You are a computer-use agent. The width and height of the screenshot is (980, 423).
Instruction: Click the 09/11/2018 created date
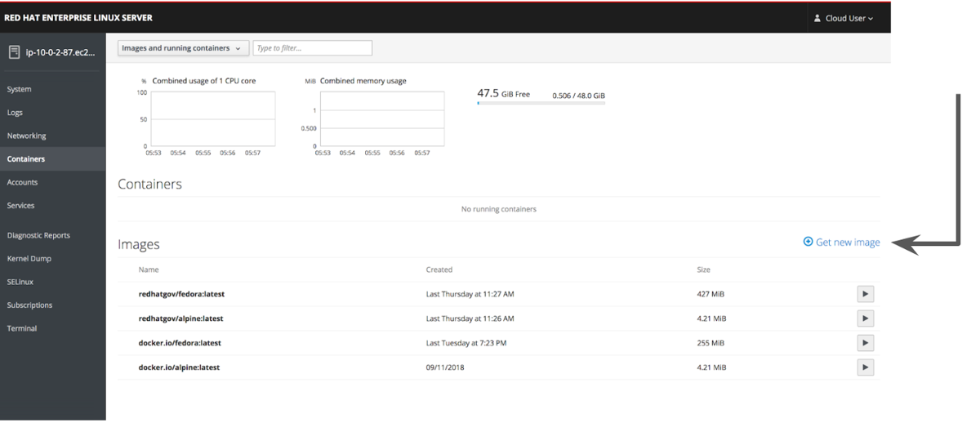445,367
